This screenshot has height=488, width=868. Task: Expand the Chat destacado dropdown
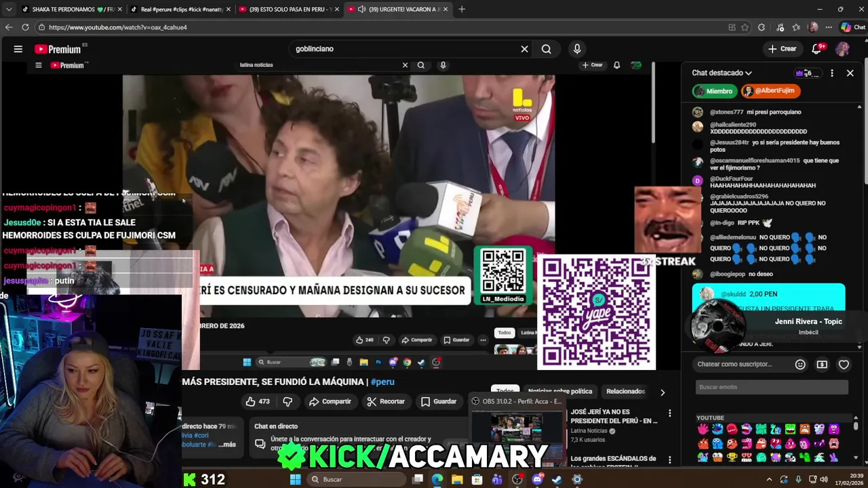pos(722,73)
